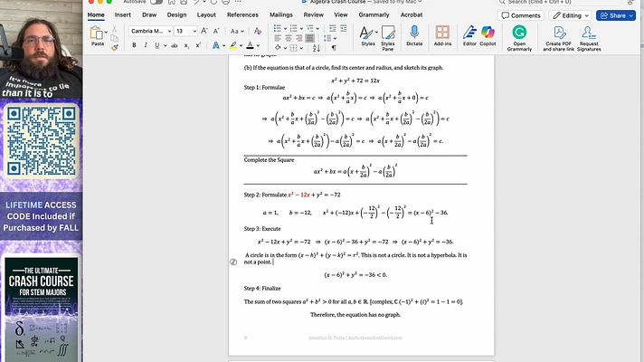Increase font size with the larger A
The image size is (644, 362).
[x=204, y=32]
